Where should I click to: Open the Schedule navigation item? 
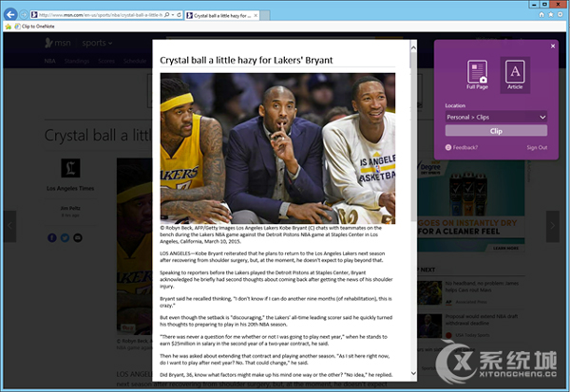135,61
